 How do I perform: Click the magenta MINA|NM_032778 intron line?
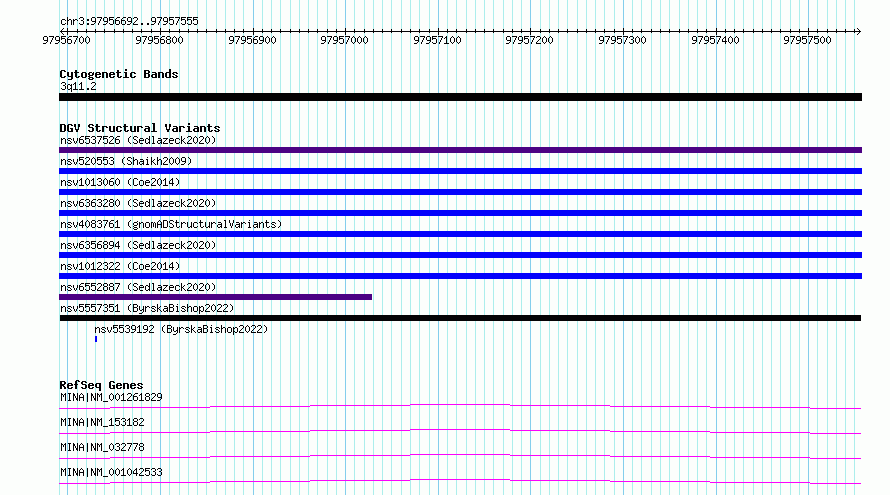pos(460,456)
